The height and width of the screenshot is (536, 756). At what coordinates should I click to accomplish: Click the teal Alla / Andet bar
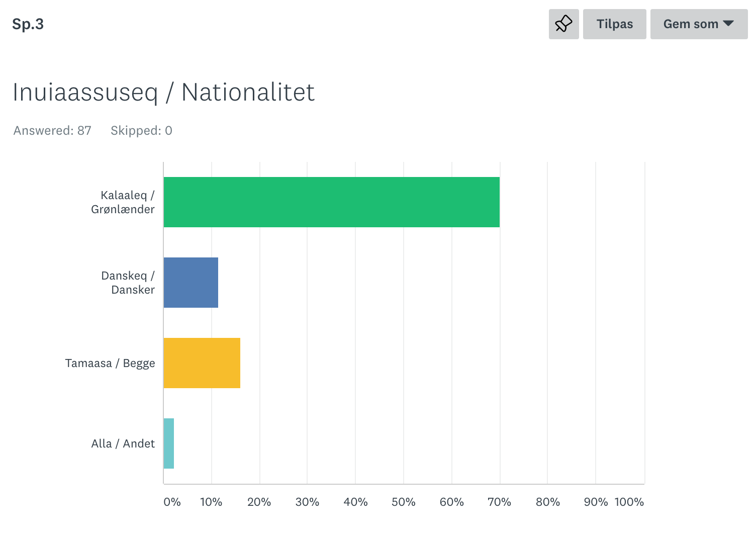coord(169,443)
